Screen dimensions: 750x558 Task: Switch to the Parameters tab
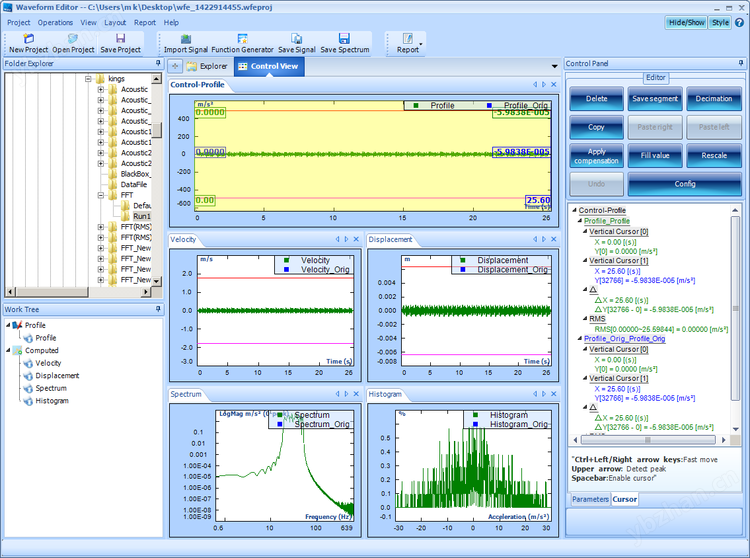[590, 499]
